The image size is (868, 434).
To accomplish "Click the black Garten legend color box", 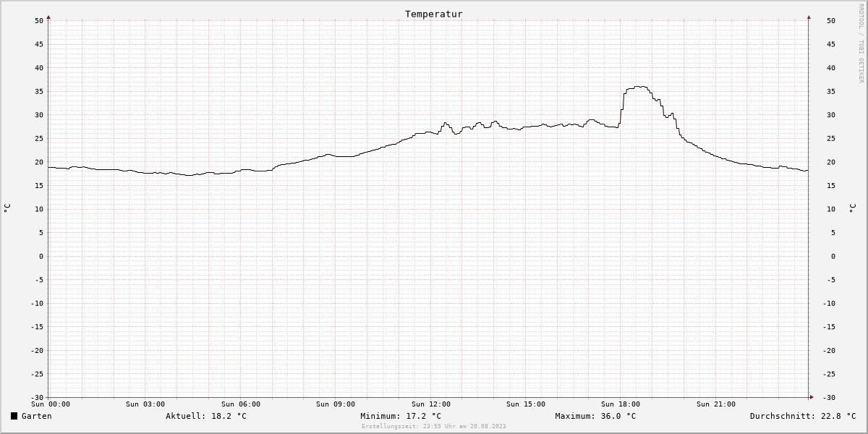I will [x=14, y=416].
